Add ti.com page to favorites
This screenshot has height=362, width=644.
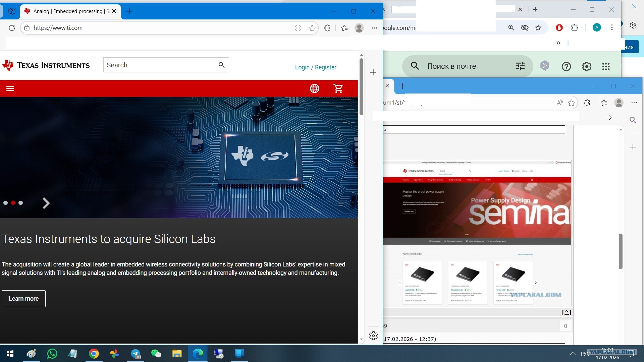(312, 28)
